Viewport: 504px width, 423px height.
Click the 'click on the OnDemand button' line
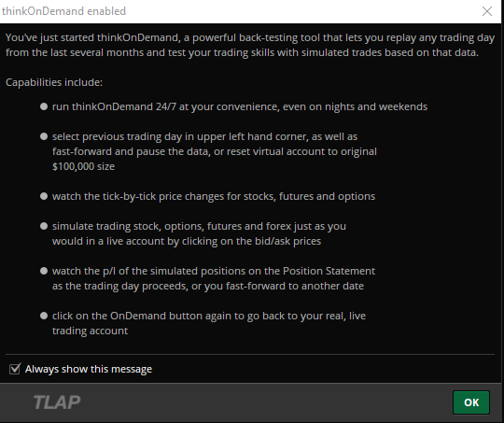[209, 316]
